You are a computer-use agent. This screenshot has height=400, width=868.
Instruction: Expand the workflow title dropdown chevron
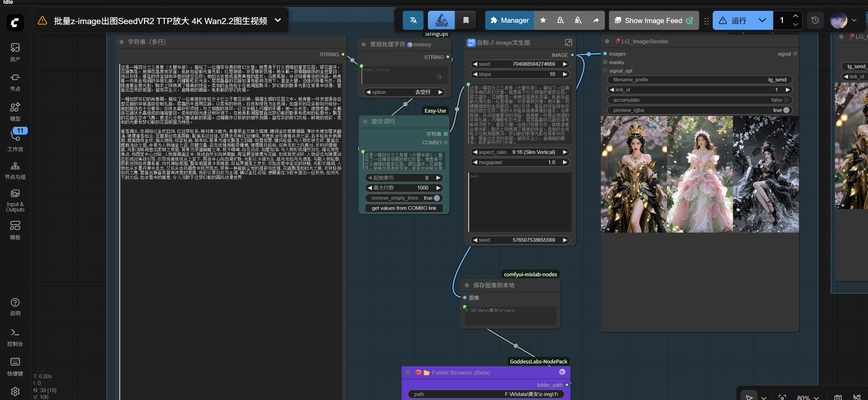278,20
